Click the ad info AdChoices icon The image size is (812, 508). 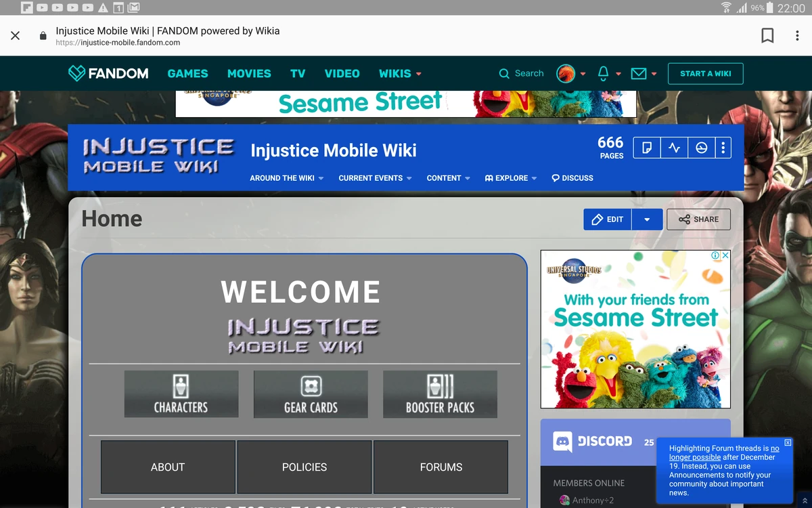[x=715, y=255]
